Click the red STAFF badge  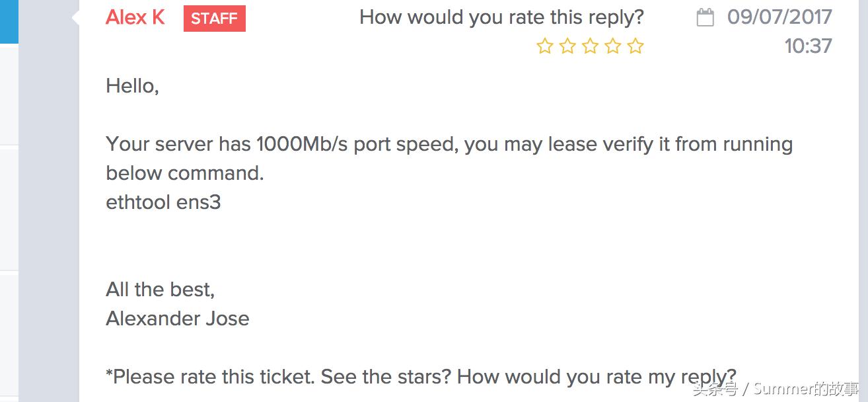click(x=214, y=19)
